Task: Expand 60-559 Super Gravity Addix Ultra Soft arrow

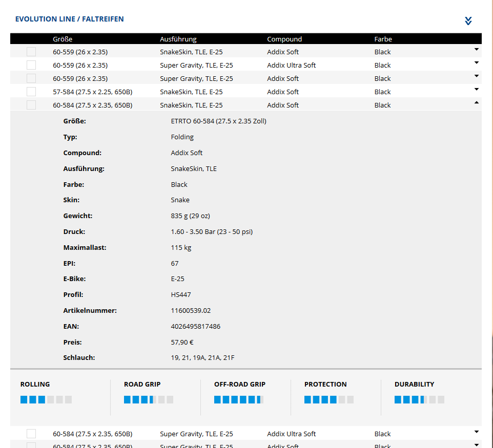Action: (476, 63)
